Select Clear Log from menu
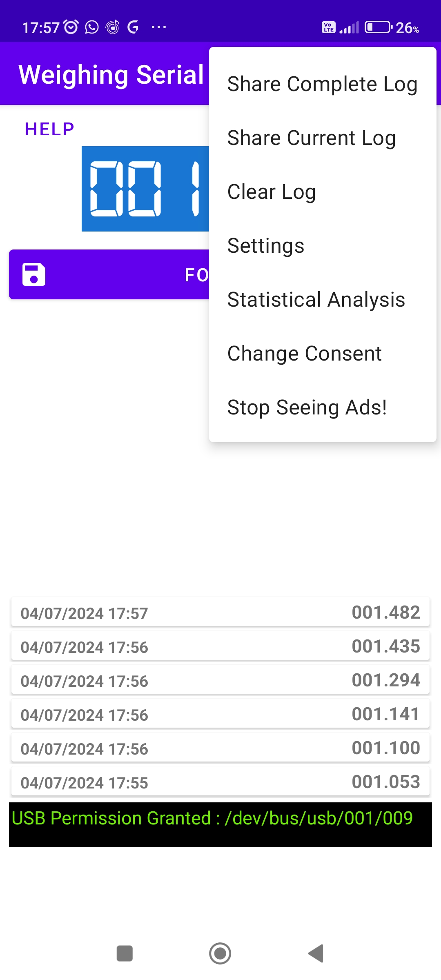 pos(272,192)
